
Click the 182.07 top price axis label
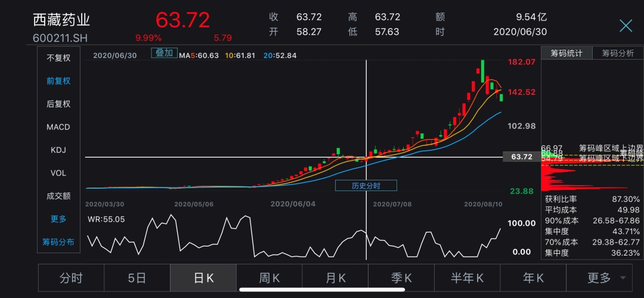click(x=522, y=62)
